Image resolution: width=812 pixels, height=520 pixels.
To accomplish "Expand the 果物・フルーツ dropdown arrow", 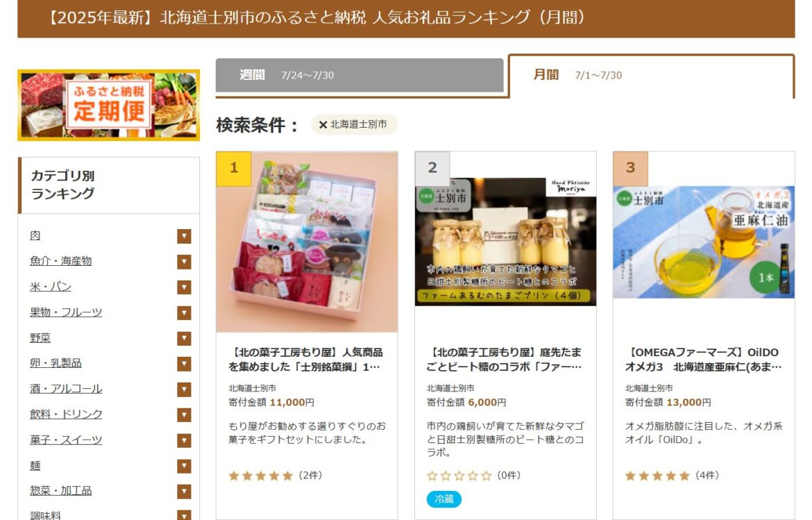I will (x=184, y=313).
